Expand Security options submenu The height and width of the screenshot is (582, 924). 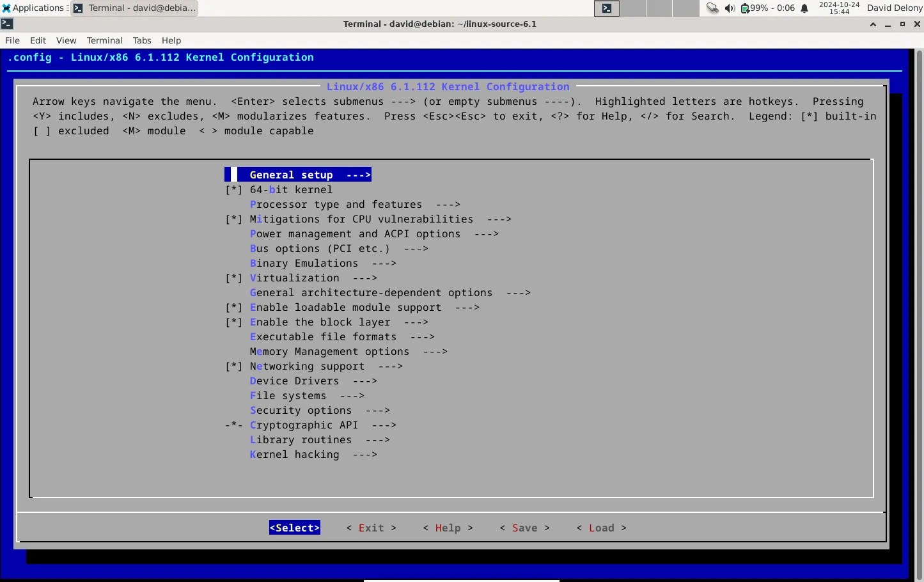click(320, 411)
